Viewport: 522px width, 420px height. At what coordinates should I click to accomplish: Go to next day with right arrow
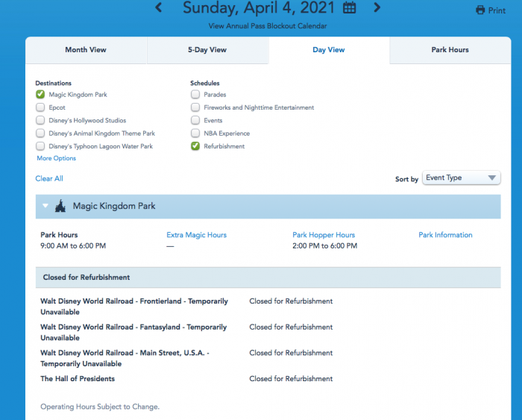[377, 7]
